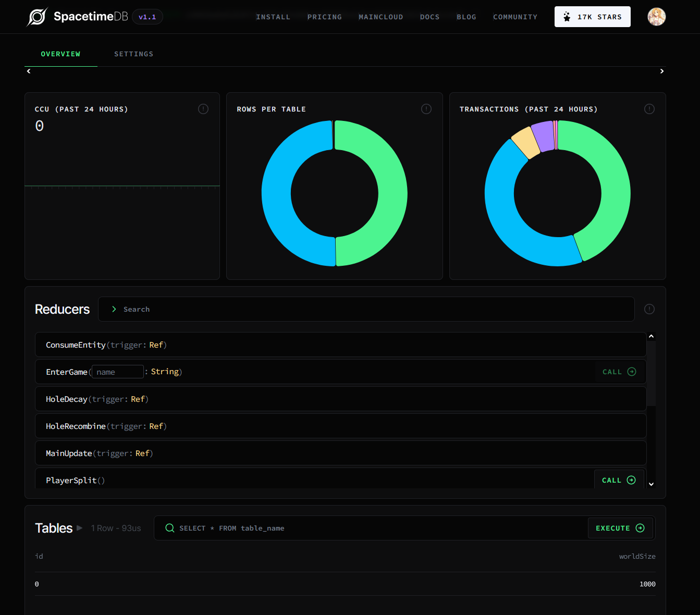Click info icon on CCU panel
The height and width of the screenshot is (615, 700).
point(203,109)
